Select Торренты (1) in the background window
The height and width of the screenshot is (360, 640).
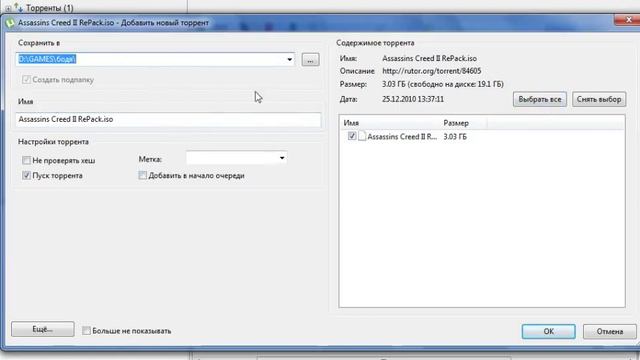[x=49, y=7]
